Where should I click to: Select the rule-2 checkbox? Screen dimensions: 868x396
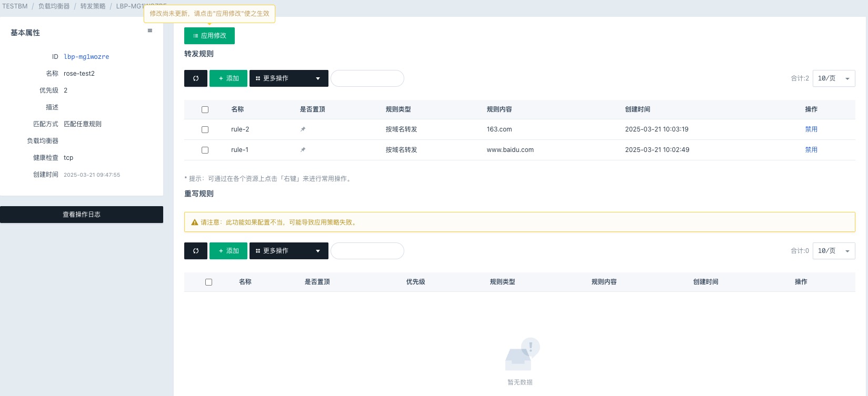(205, 129)
